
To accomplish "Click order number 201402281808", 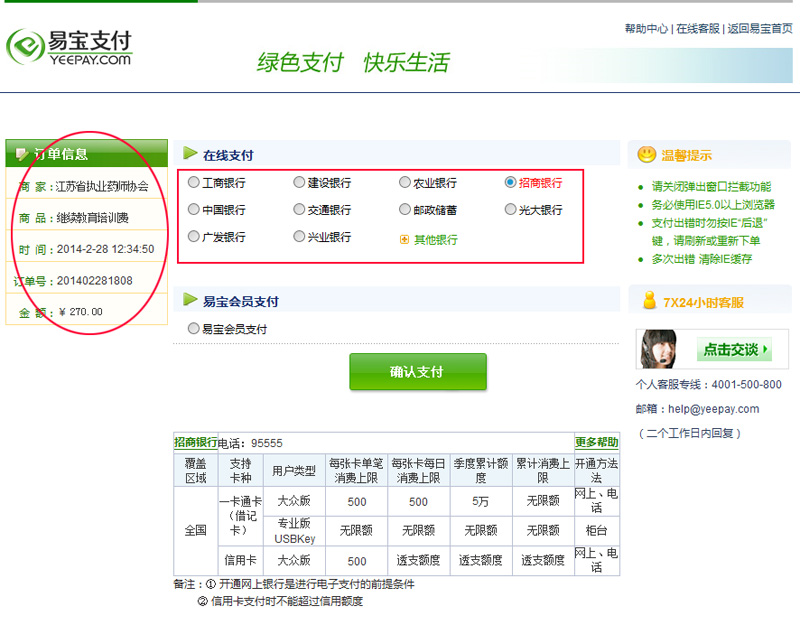I will (94, 281).
